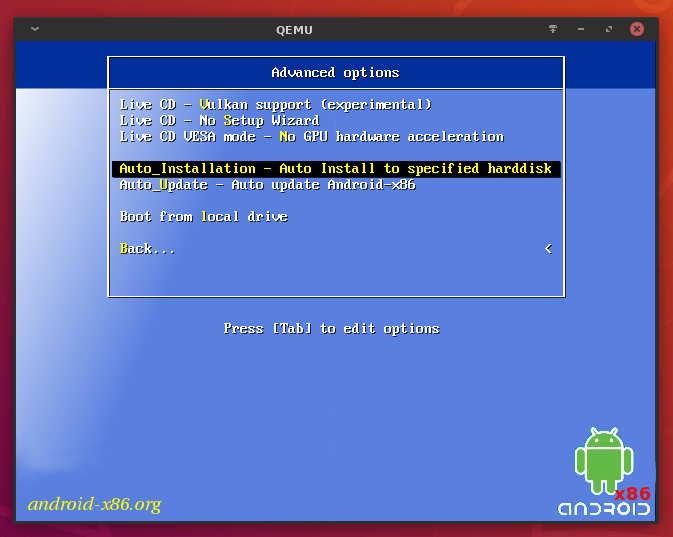
Task: Click the always-on-top pin icon
Action: click(x=553, y=29)
